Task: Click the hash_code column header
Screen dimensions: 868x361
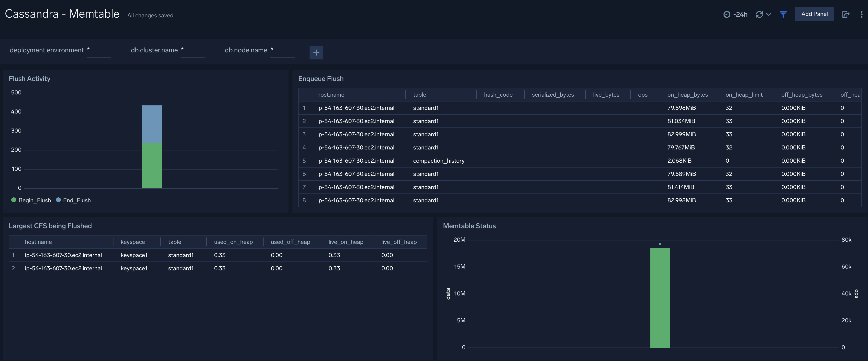Action: (498, 95)
